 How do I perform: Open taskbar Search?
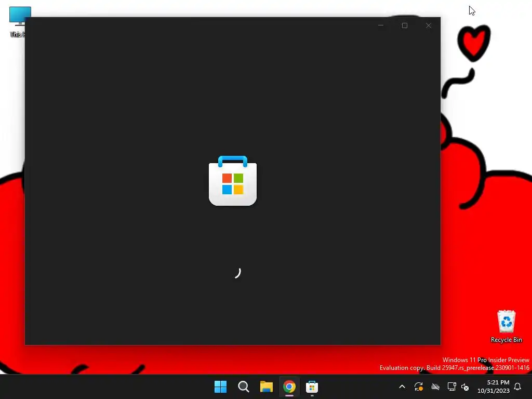click(244, 387)
